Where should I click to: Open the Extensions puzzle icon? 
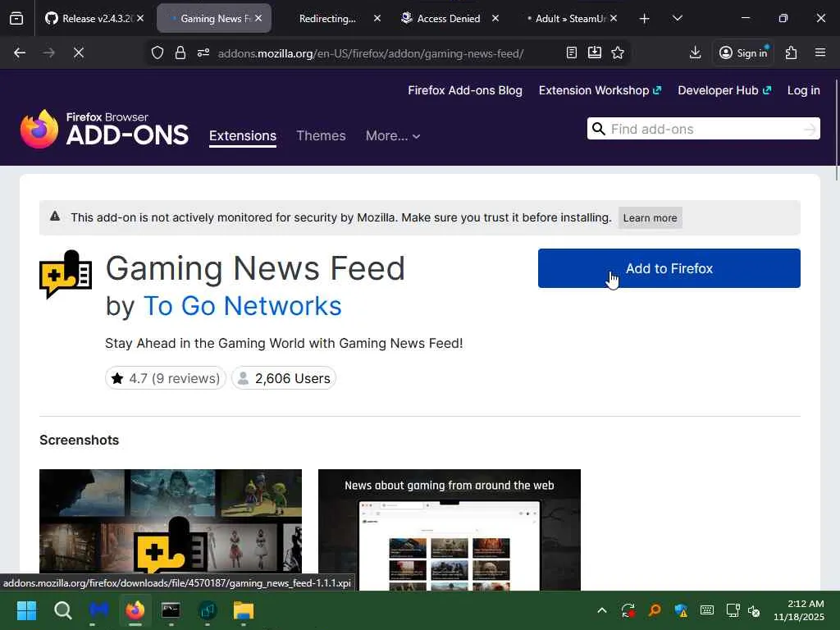(792, 52)
